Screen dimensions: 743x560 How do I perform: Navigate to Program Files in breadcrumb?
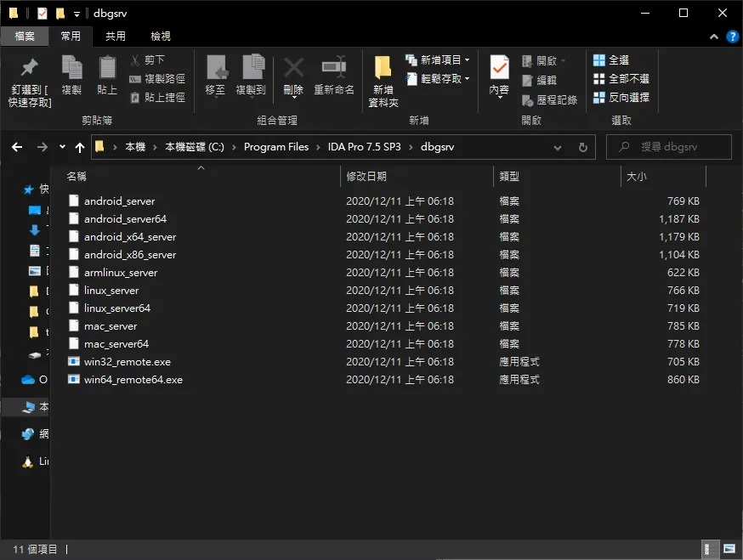275,147
